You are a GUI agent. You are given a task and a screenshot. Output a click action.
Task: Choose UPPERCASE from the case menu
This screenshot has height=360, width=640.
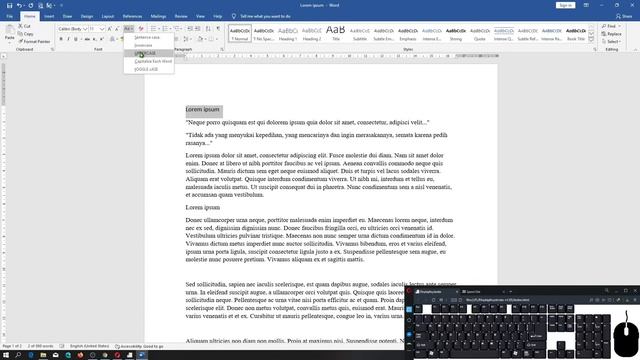(149, 53)
